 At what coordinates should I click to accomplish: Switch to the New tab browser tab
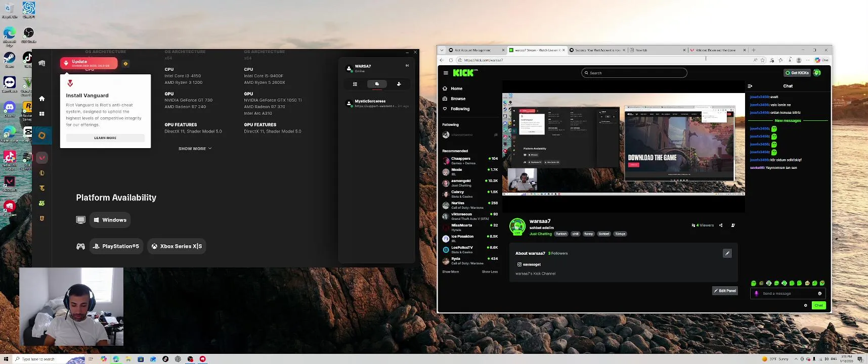(657, 50)
